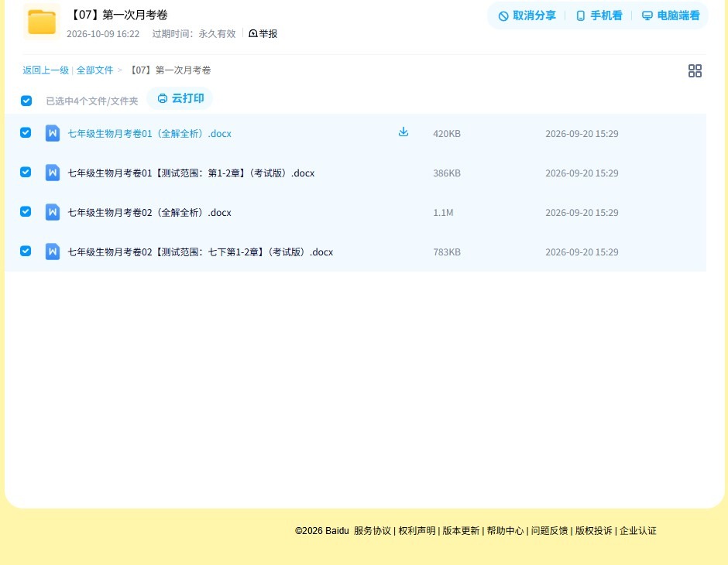Click Word icon of 月考卷01 考试版 file
This screenshot has height=565, width=728.
click(53, 173)
